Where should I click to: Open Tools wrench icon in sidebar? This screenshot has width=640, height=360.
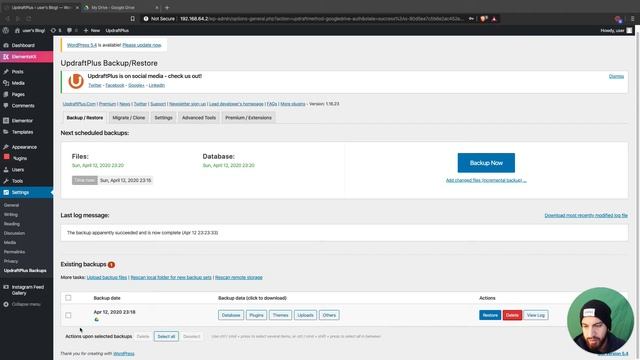coord(6,181)
